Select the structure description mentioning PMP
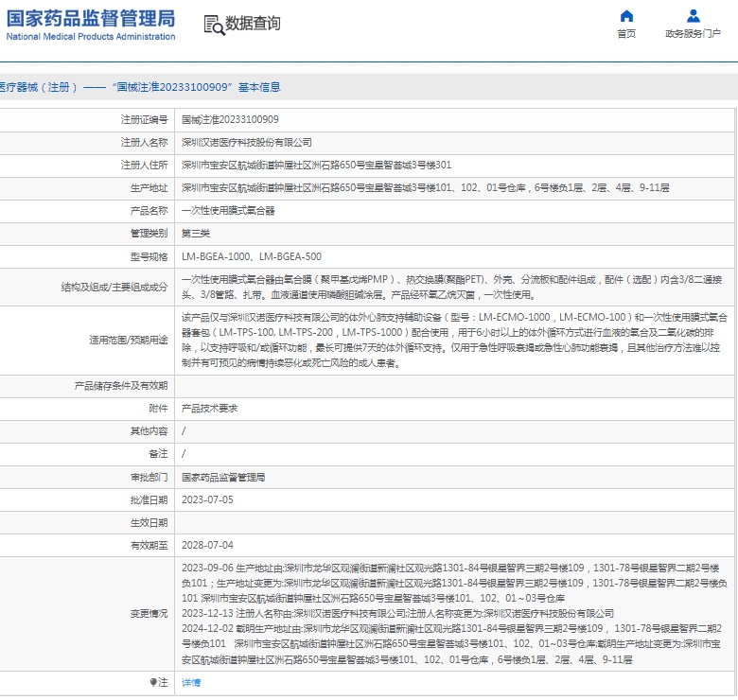 pyautogui.click(x=452, y=287)
